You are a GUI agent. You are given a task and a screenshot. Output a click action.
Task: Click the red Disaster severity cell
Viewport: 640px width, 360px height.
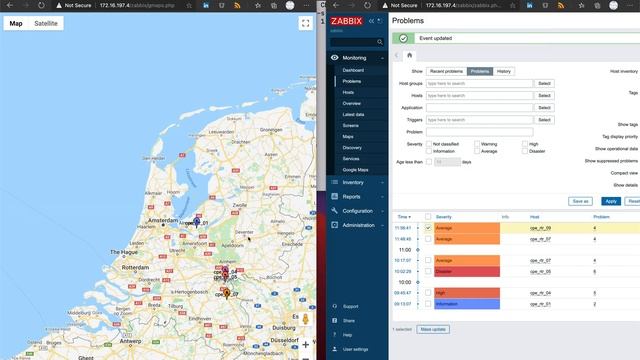coord(467,271)
